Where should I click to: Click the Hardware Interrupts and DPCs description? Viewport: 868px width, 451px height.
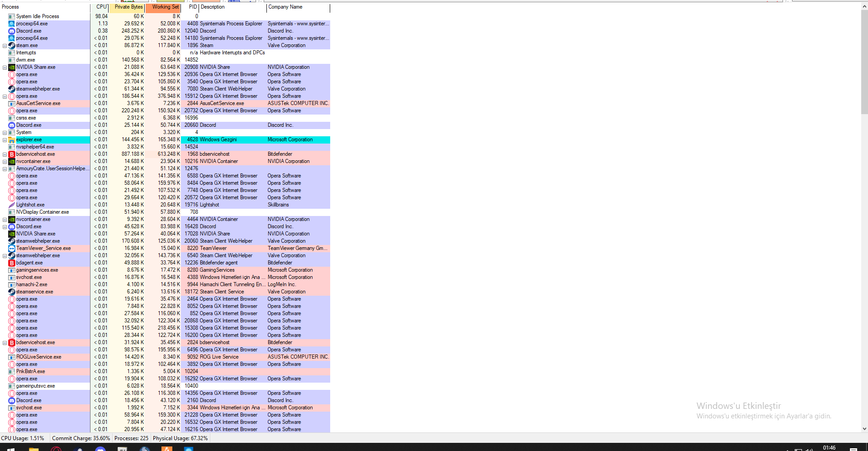232,53
